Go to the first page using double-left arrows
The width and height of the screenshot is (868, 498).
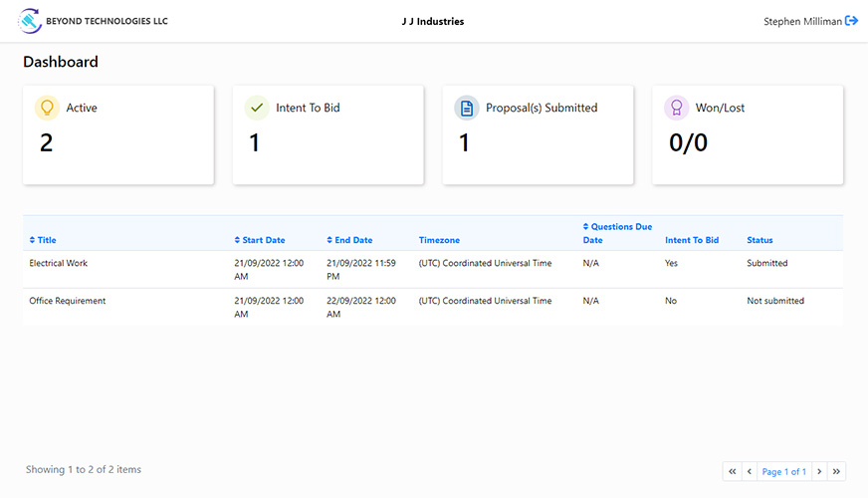pyautogui.click(x=733, y=471)
